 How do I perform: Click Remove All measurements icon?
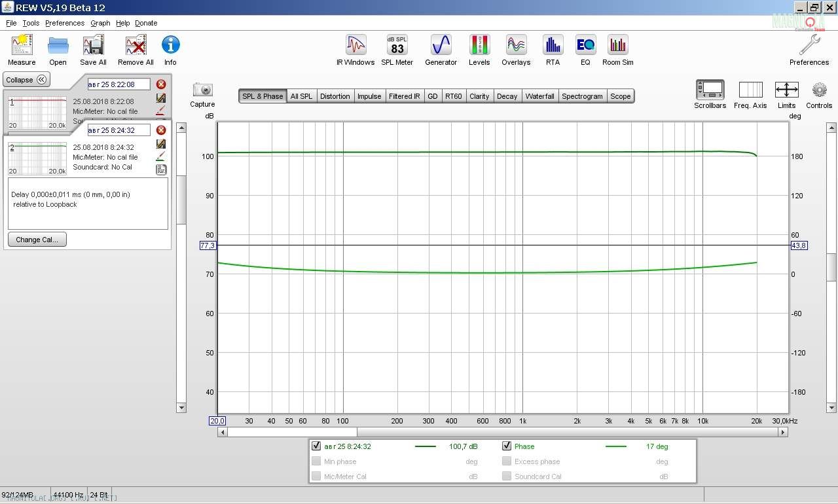tap(136, 45)
